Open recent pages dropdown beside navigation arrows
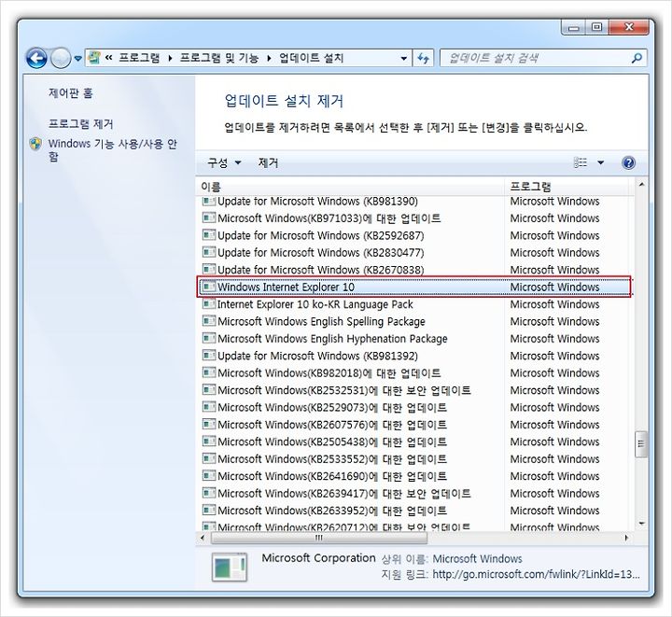Image resolution: width=672 pixels, height=617 pixels. tap(77, 58)
